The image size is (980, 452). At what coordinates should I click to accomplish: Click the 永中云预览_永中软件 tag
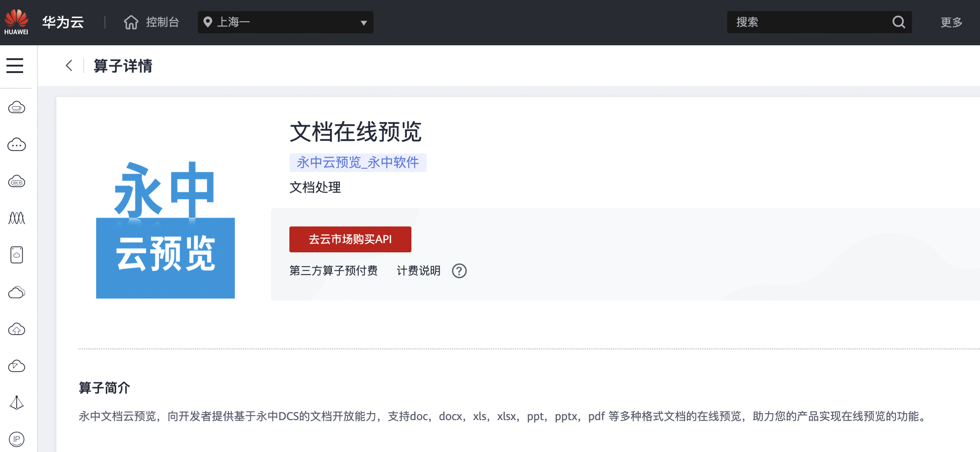358,163
